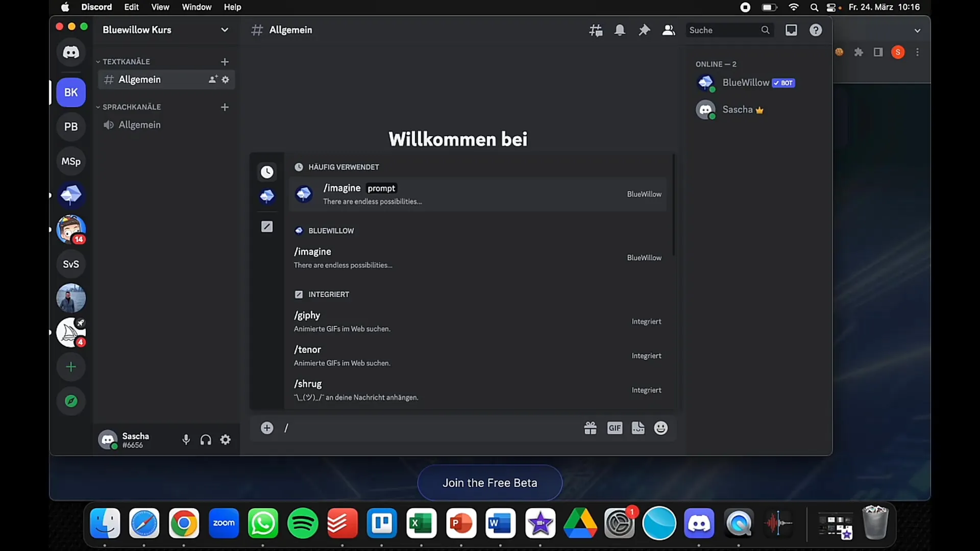Viewport: 980px width, 551px height.
Task: Click the add attachment button in message bar
Action: tap(266, 428)
